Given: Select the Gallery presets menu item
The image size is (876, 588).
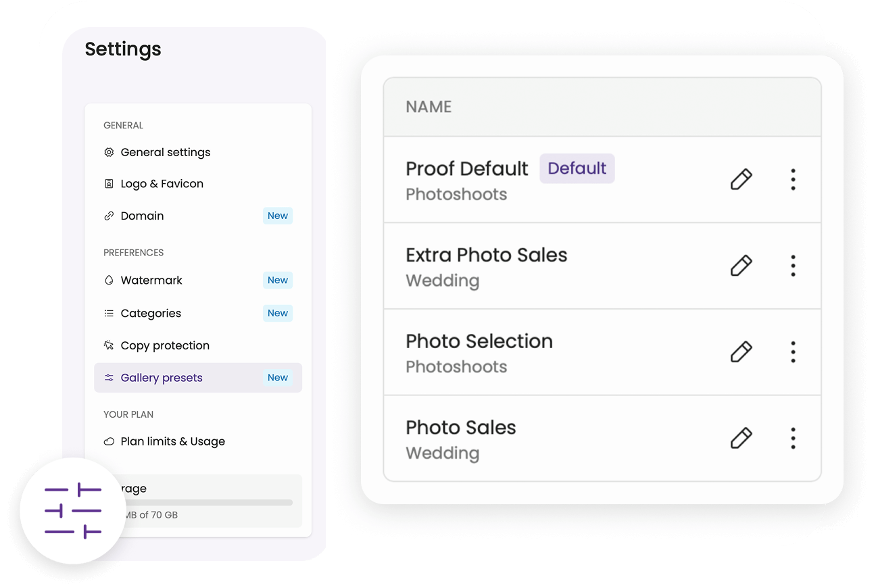Looking at the screenshot, I should [x=162, y=378].
